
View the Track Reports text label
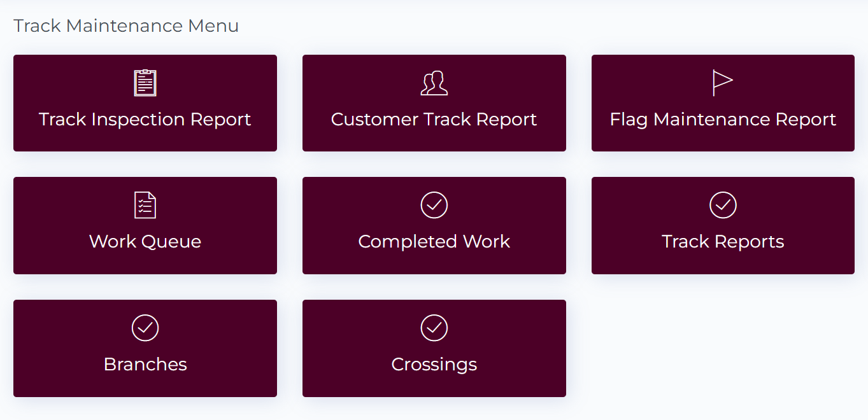723,242
